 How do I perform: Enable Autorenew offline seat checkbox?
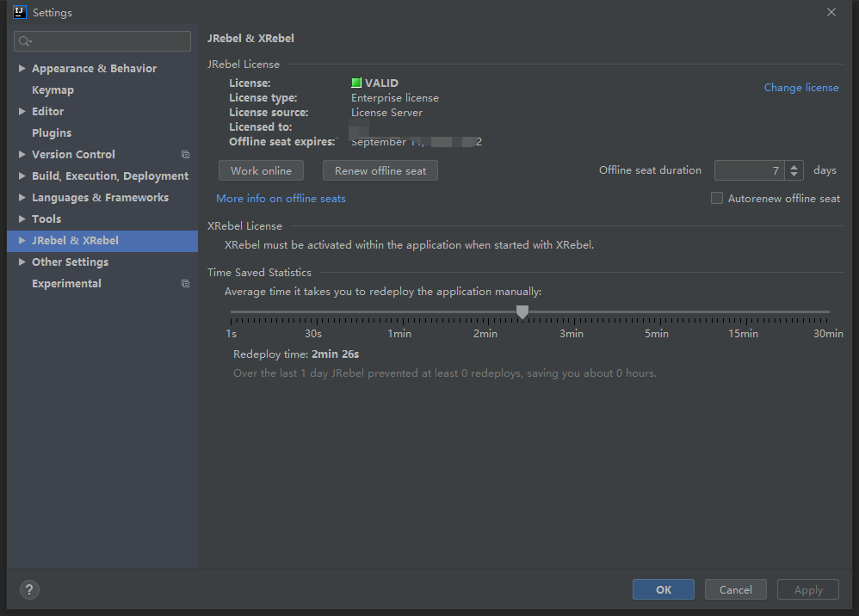717,198
